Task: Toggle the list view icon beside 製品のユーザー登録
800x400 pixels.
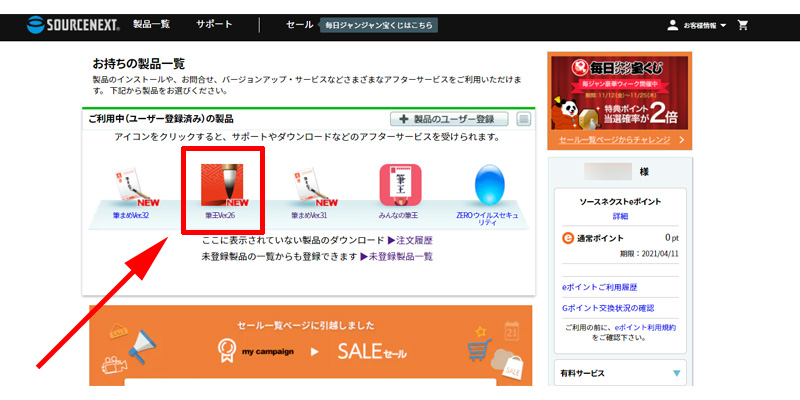Action: 523,119
